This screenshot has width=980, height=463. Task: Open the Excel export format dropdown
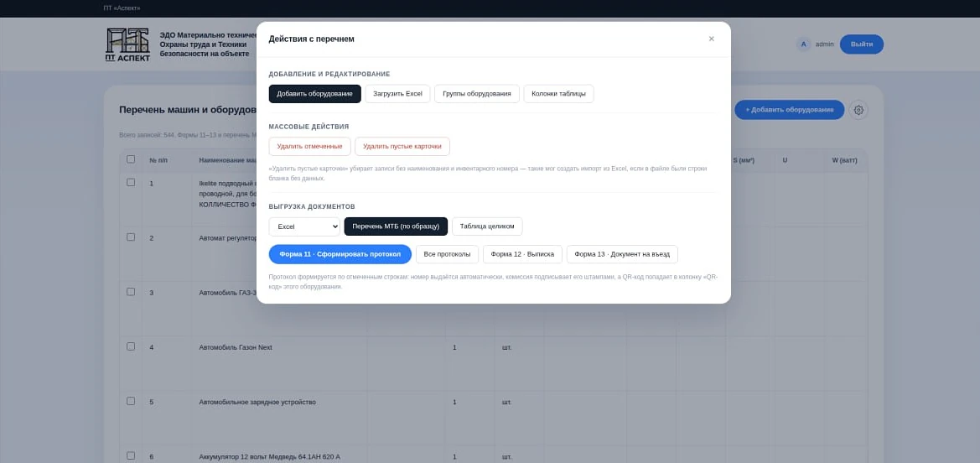[x=304, y=226]
